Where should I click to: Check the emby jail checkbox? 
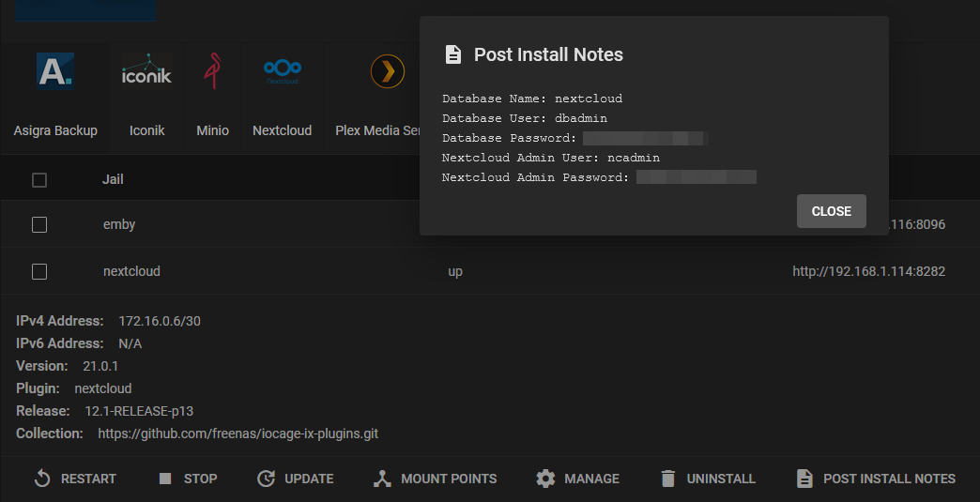tap(39, 225)
